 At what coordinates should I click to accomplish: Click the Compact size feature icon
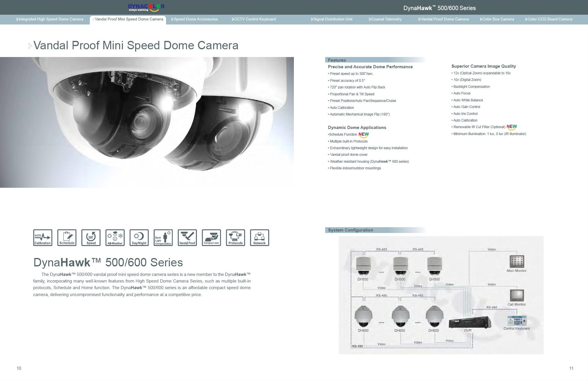point(212,238)
